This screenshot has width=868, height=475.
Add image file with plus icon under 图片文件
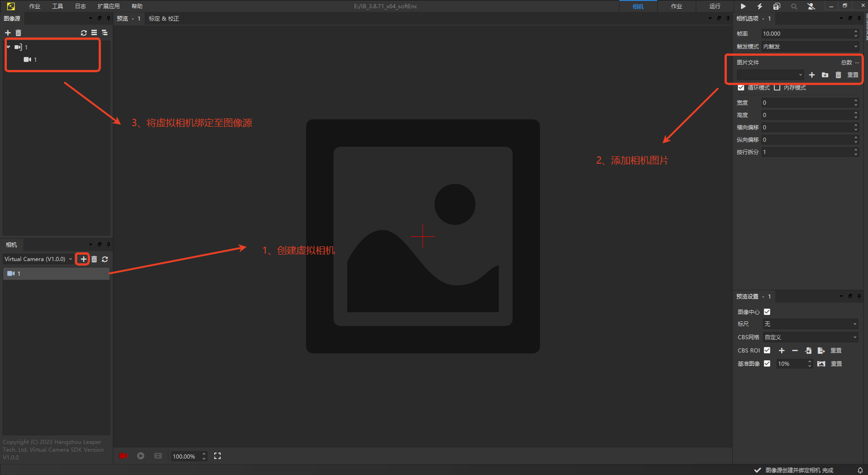812,75
